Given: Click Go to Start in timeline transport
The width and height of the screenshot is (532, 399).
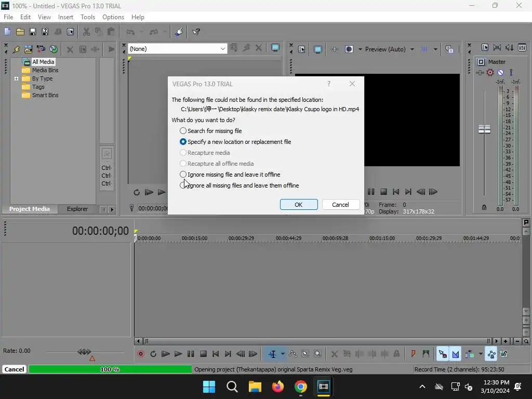Looking at the screenshot, I should point(216,354).
